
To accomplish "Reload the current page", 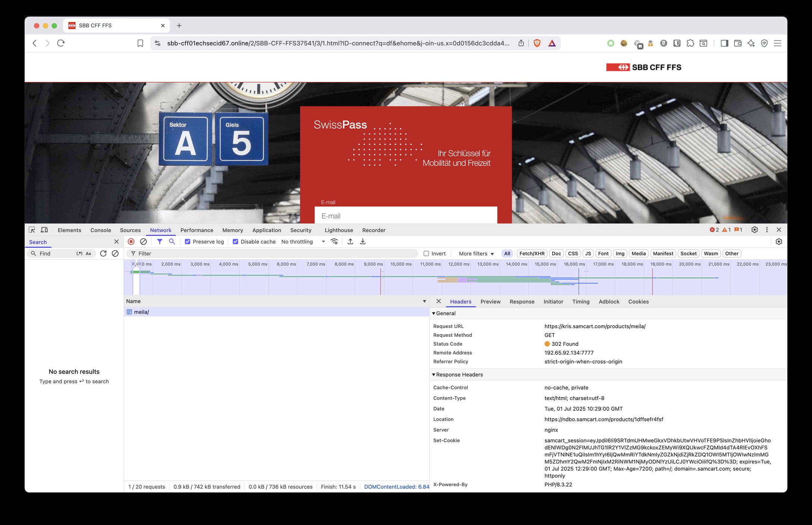I will click(61, 43).
